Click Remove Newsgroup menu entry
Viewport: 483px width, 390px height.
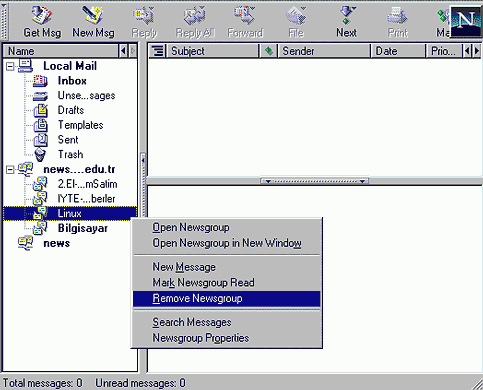point(227,299)
